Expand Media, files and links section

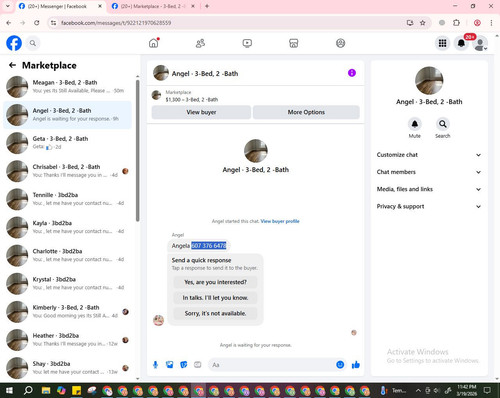pos(429,189)
